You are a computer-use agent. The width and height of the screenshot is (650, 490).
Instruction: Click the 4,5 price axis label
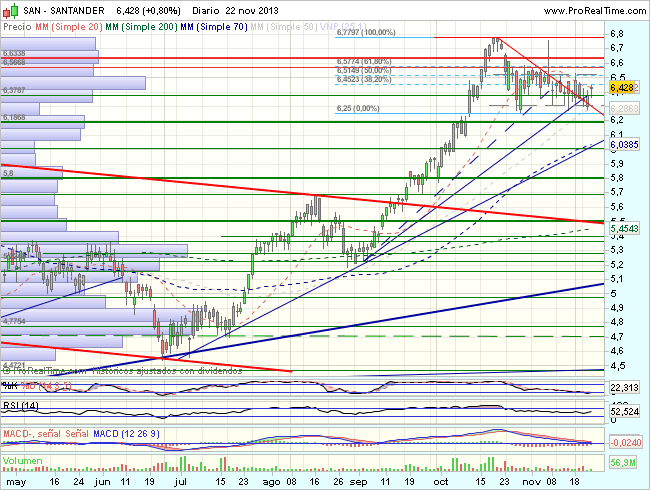tap(617, 366)
